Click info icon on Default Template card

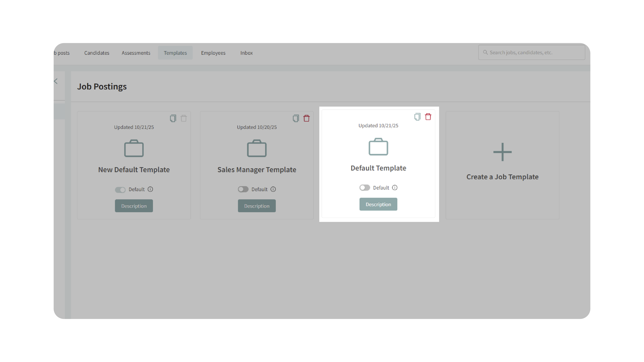pos(395,188)
